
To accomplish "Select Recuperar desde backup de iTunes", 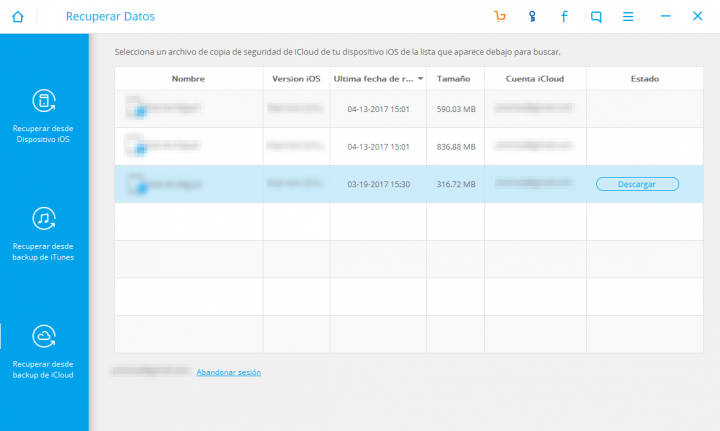I will point(44,233).
